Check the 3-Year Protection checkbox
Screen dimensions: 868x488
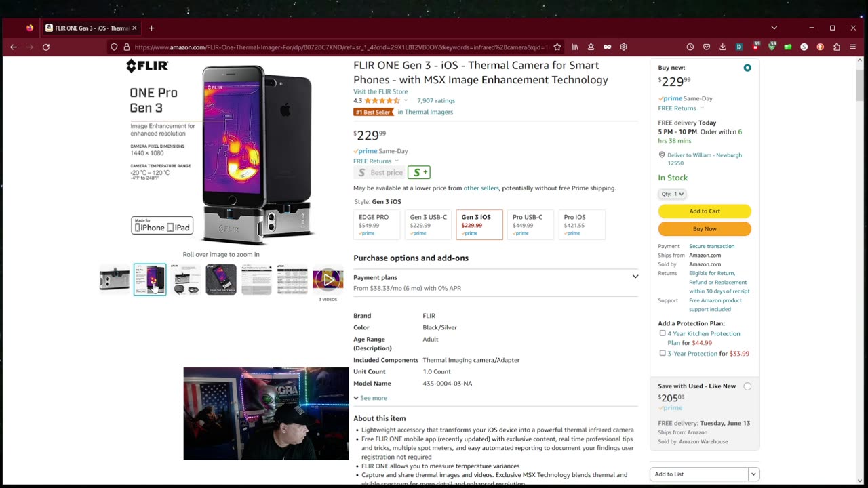(663, 353)
